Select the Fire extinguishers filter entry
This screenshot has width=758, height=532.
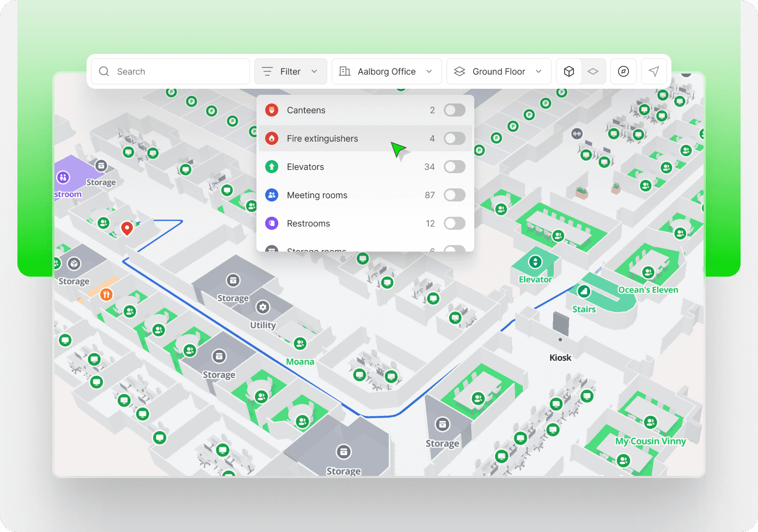pyautogui.click(x=365, y=138)
